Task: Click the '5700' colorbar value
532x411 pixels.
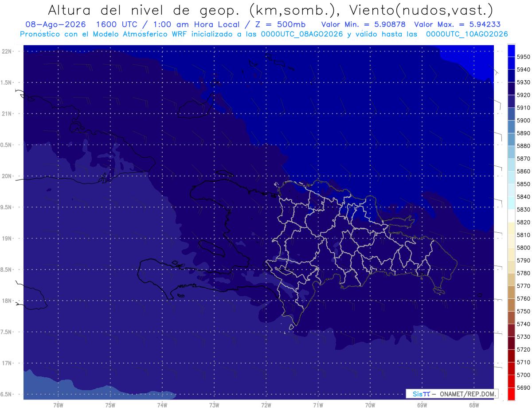Action: [x=524, y=375]
